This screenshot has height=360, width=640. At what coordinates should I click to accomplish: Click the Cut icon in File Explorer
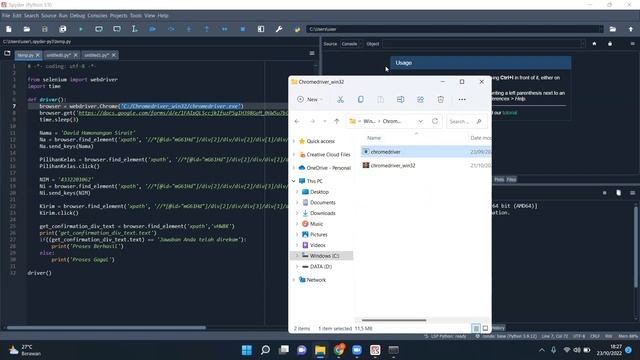340,99
